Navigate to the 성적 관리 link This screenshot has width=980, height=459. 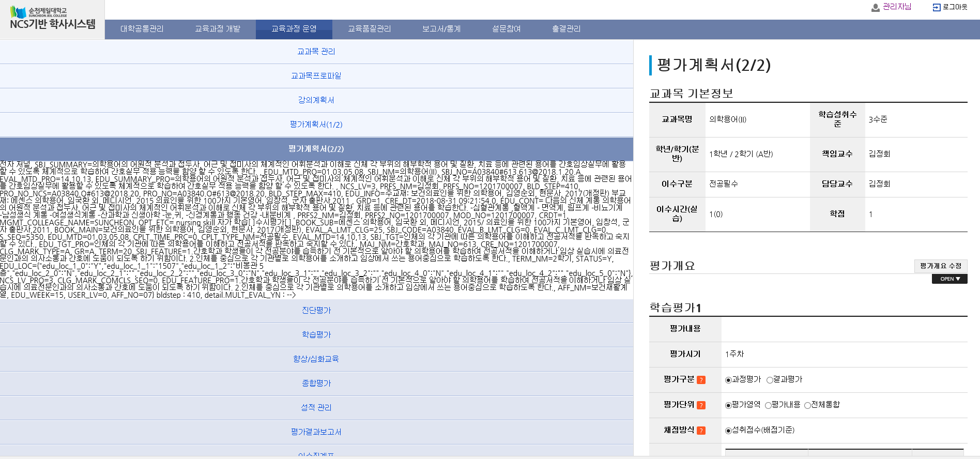pos(316,408)
